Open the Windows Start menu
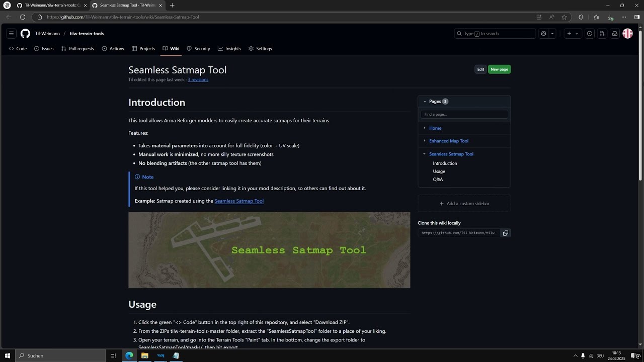 (8, 355)
